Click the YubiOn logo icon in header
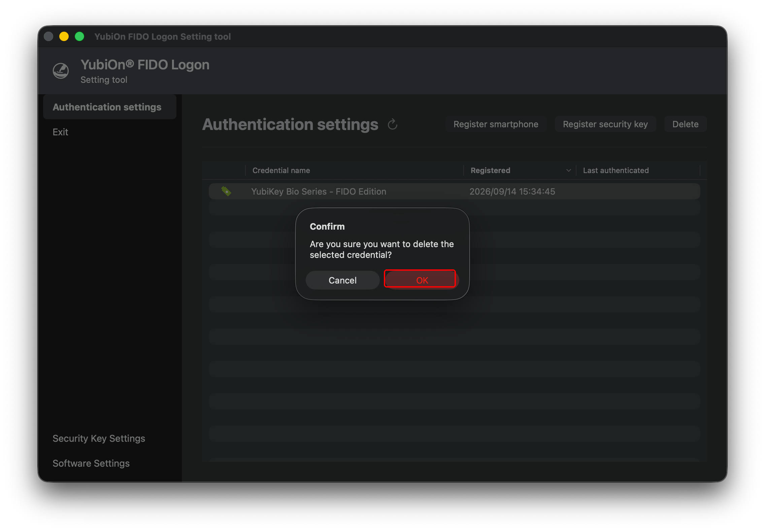This screenshot has width=765, height=532. click(x=61, y=71)
